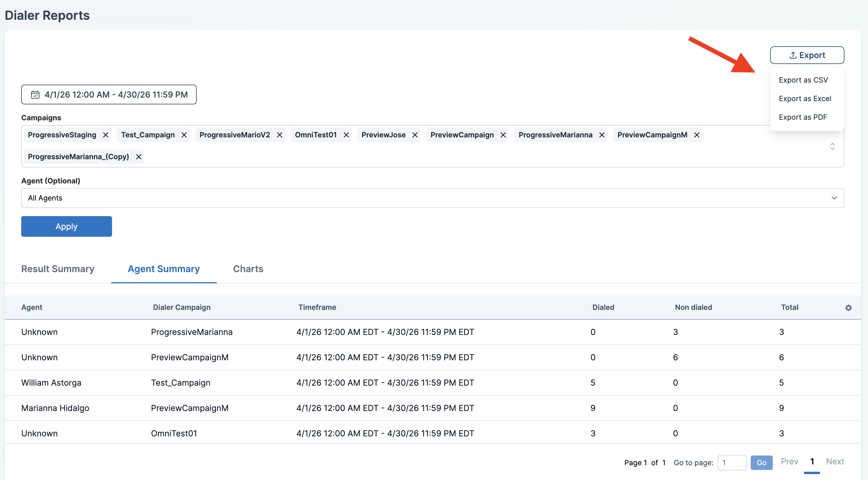Click the Prev pagination link
Screen dimensions: 868x480
(789, 461)
